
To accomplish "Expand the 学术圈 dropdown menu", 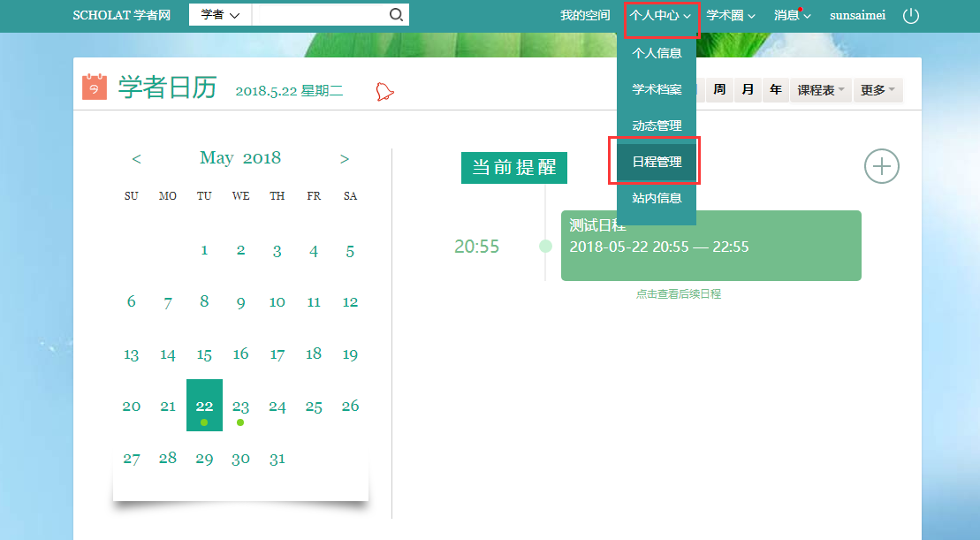I will pyautogui.click(x=730, y=16).
